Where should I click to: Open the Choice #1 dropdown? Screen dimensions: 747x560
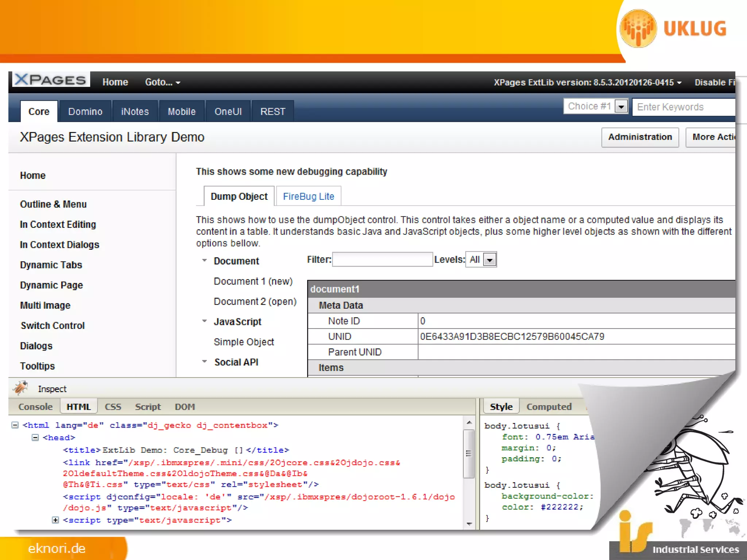pos(621,106)
